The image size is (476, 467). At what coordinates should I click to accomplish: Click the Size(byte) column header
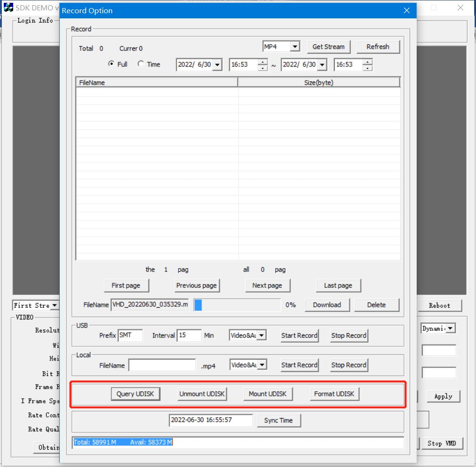click(x=319, y=82)
